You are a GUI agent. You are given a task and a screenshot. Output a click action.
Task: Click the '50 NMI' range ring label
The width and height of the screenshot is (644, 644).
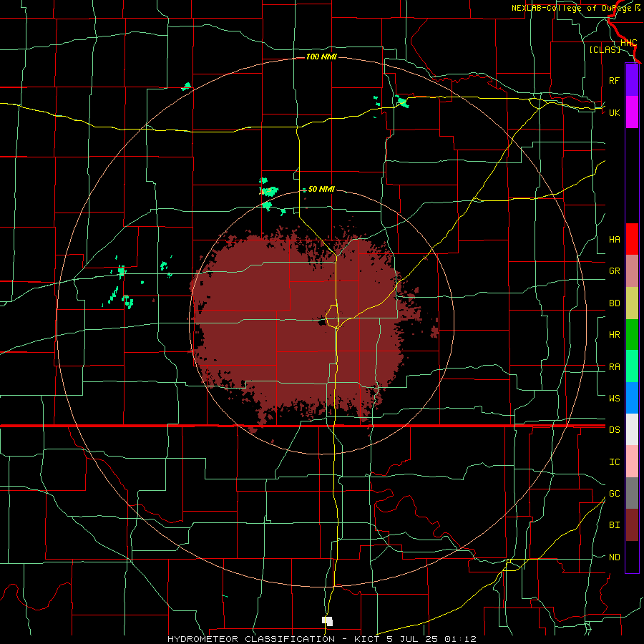[x=321, y=189]
